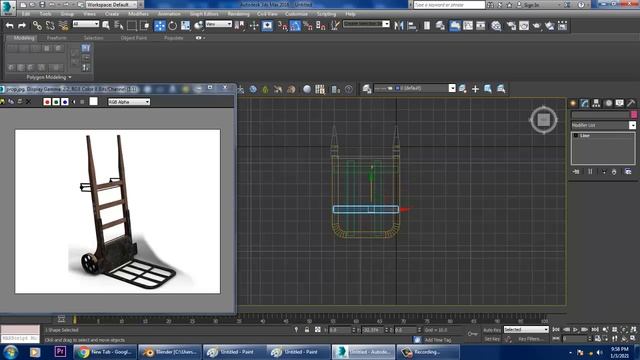640x360 pixels.
Task: Switch to the Object Paint ribbon tab
Action: point(133,38)
